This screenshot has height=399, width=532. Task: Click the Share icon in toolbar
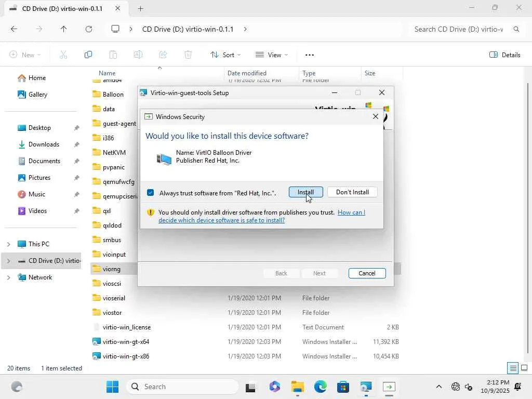(x=163, y=55)
